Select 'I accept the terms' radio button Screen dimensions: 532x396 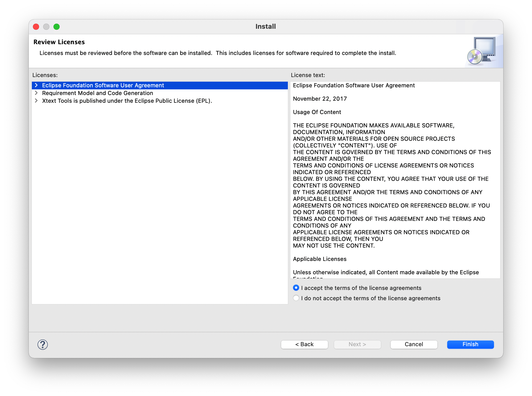point(296,288)
